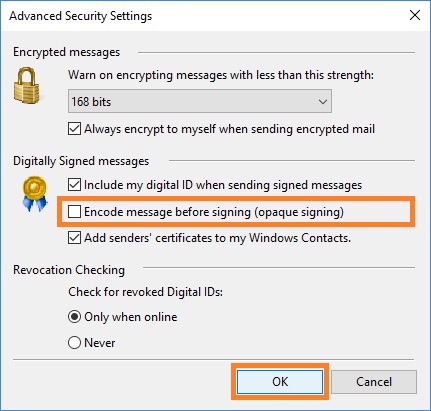The image size is (431, 411).
Task: Click the Revocation Checking section label
Action: pyautogui.click(x=69, y=269)
